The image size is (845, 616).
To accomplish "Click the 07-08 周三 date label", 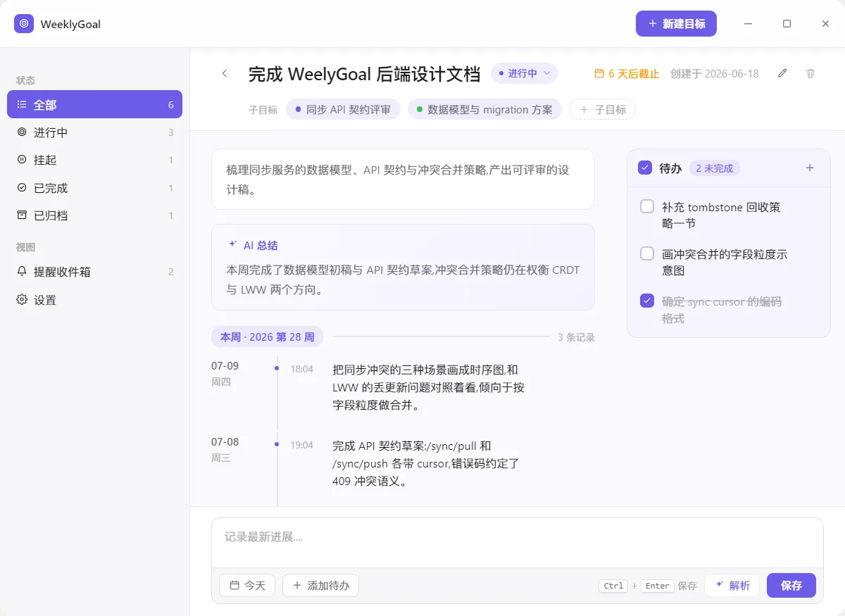I will [x=225, y=449].
